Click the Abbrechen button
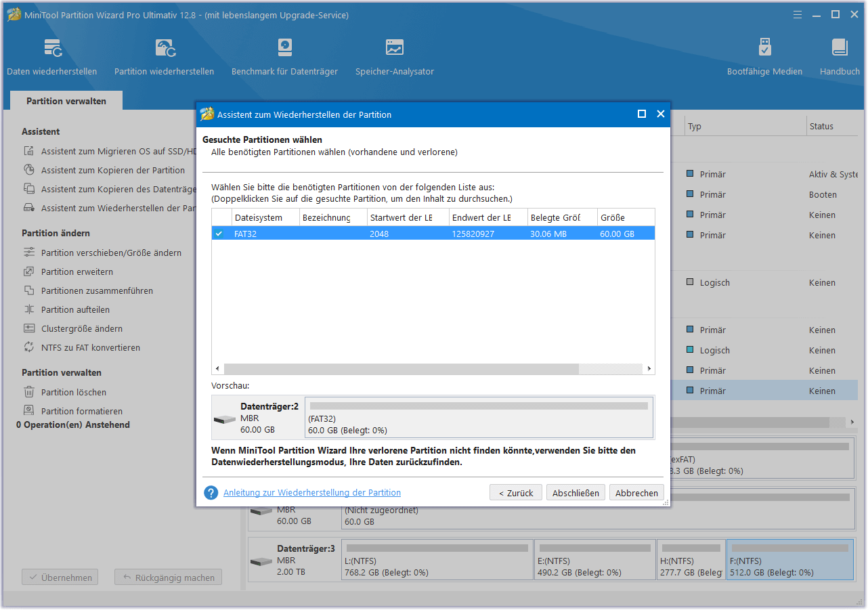This screenshot has height=610, width=868. click(636, 493)
